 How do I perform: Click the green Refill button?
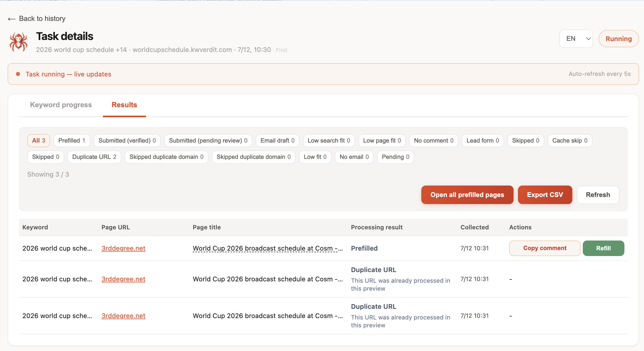click(603, 248)
